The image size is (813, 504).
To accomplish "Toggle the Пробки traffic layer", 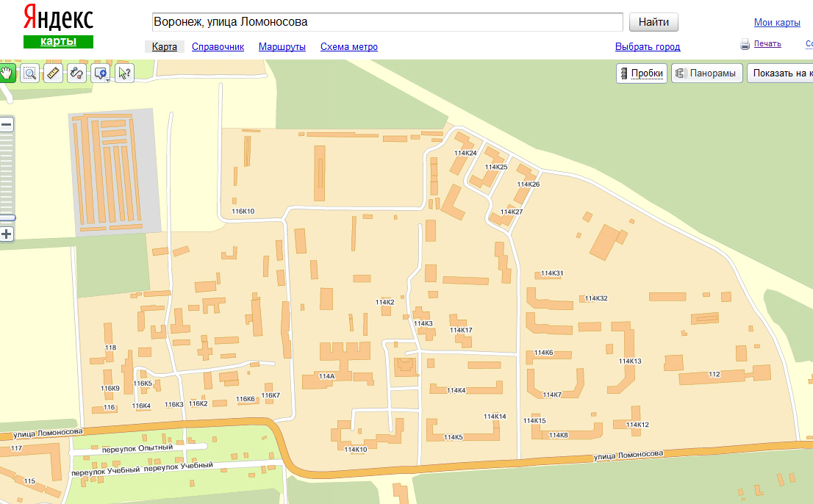I will click(x=642, y=73).
